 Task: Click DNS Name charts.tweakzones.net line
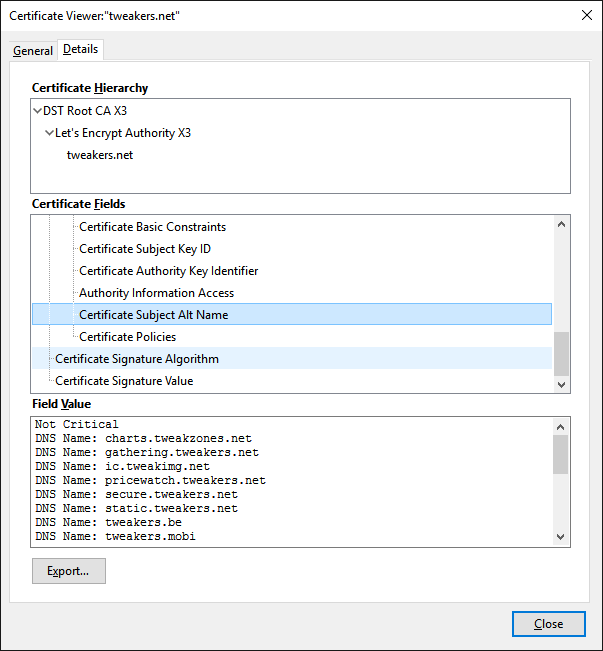(x=143, y=438)
